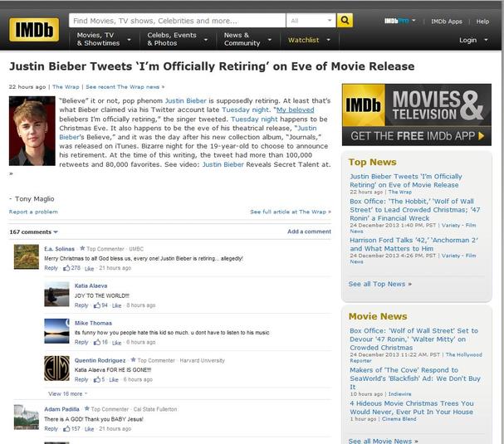Open Katia Alaeva avatar picture

pyautogui.click(x=56, y=294)
